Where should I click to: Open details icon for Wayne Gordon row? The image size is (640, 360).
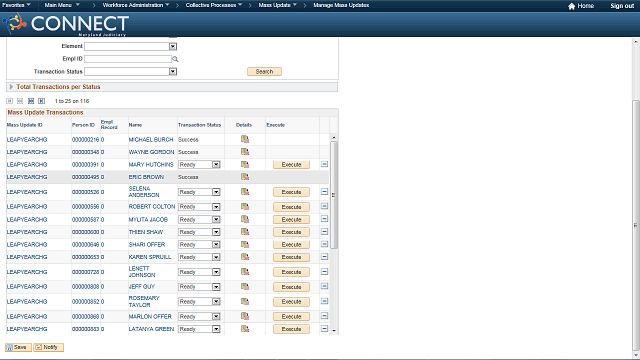pos(245,152)
